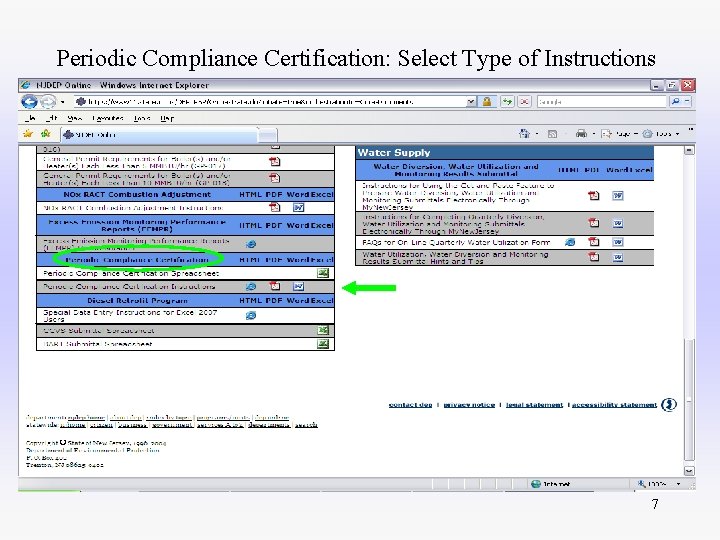This screenshot has height=540, width=720.
Task: Open PDF for Boilers Less Than 5 MMBTU permit
Action: pos(275,162)
